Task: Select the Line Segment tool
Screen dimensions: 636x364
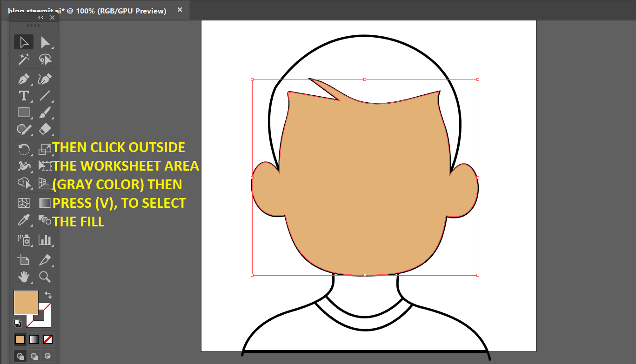Action: (45, 96)
